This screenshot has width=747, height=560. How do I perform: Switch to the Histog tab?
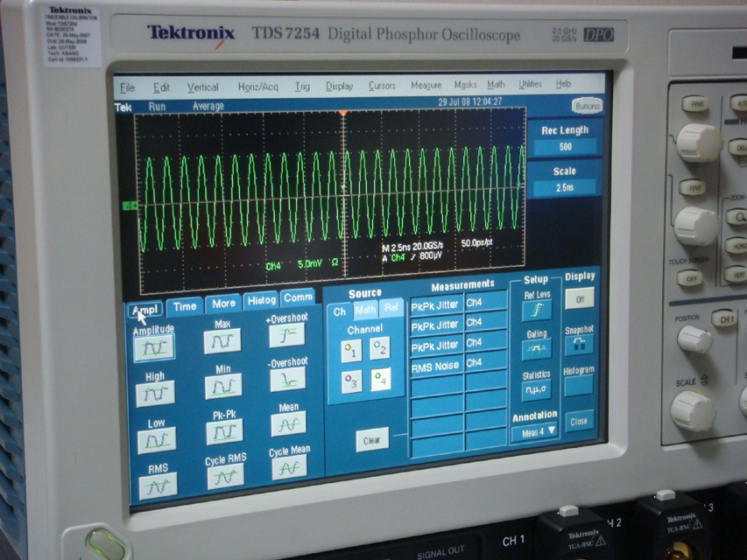click(262, 300)
